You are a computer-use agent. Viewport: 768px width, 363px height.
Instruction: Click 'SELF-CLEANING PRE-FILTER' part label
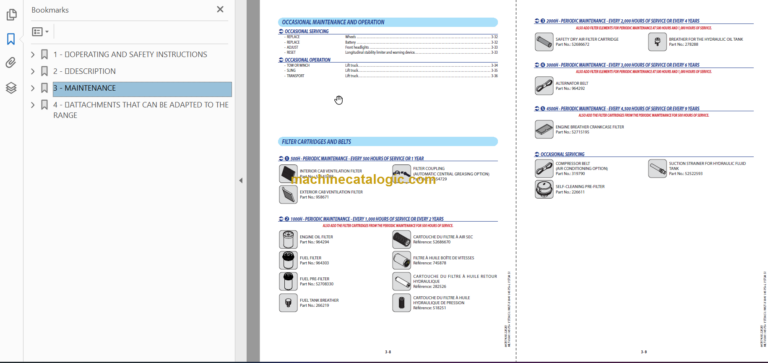pyautogui.click(x=580, y=187)
